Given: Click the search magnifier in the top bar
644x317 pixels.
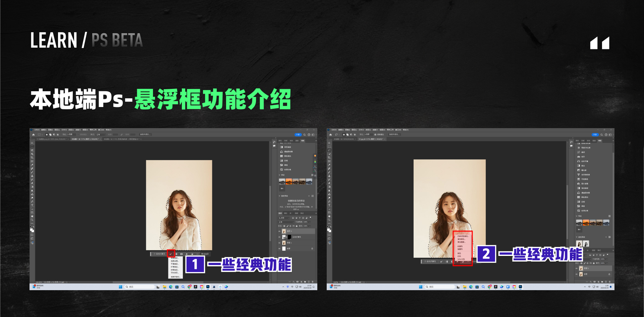Looking at the screenshot, I should point(304,135).
